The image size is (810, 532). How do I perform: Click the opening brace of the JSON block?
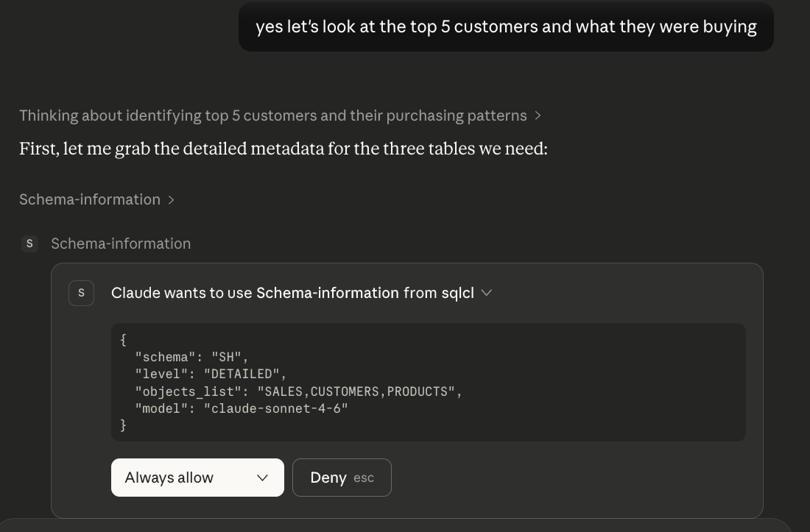pyautogui.click(x=123, y=340)
